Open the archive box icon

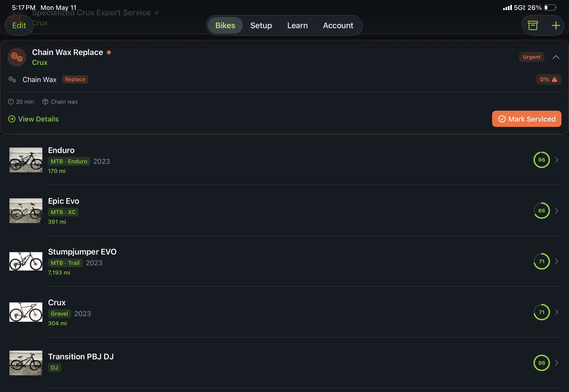[533, 25]
